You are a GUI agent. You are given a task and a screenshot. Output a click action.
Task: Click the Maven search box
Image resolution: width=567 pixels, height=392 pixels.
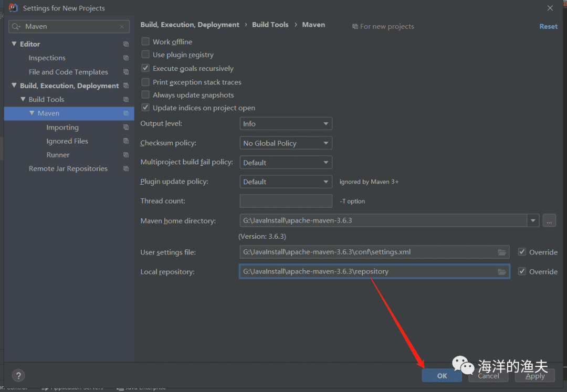point(69,26)
